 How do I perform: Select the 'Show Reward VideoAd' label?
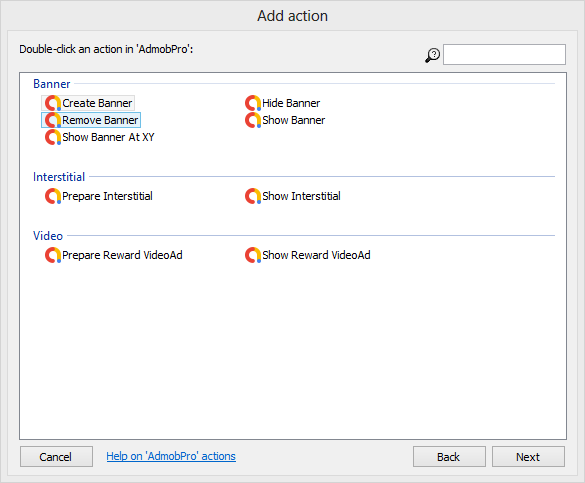(316, 255)
